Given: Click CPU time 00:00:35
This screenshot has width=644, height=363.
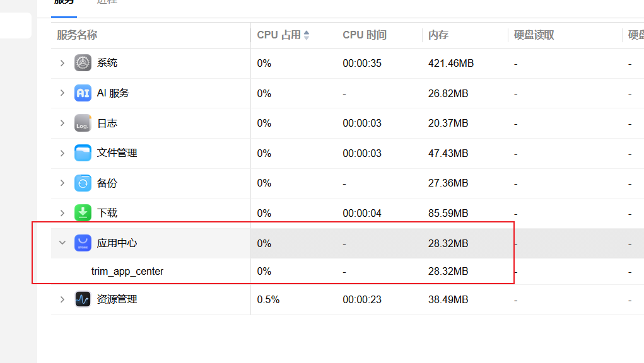Looking at the screenshot, I should click(362, 63).
